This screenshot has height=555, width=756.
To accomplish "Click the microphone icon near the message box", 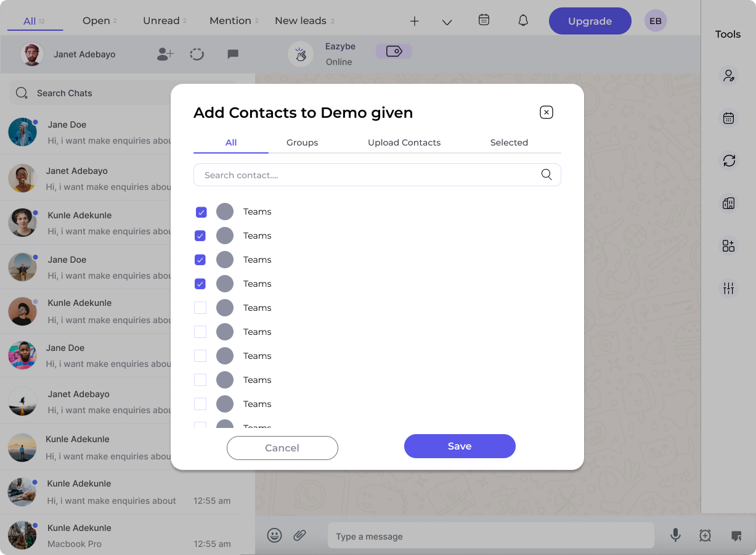I will click(x=675, y=535).
